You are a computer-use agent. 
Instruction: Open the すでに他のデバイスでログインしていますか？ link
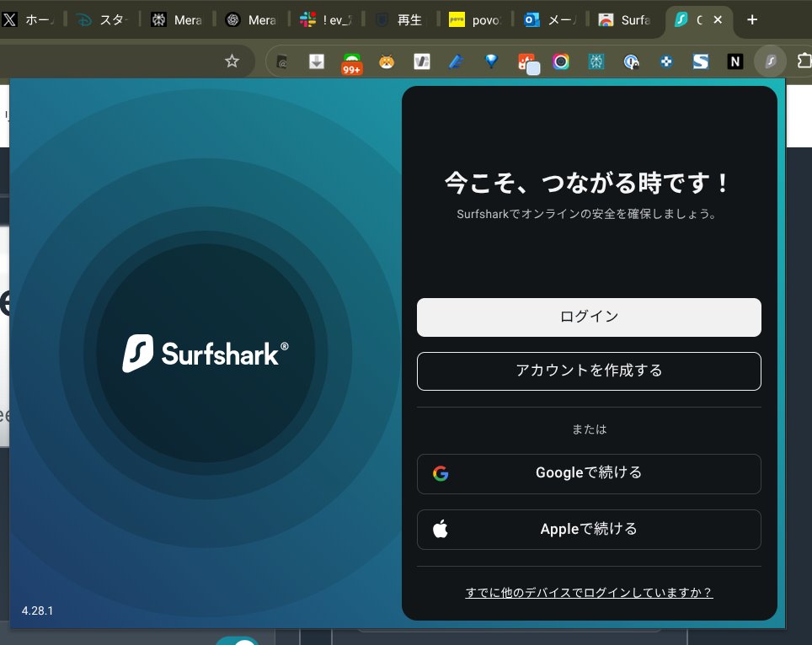pyautogui.click(x=589, y=592)
